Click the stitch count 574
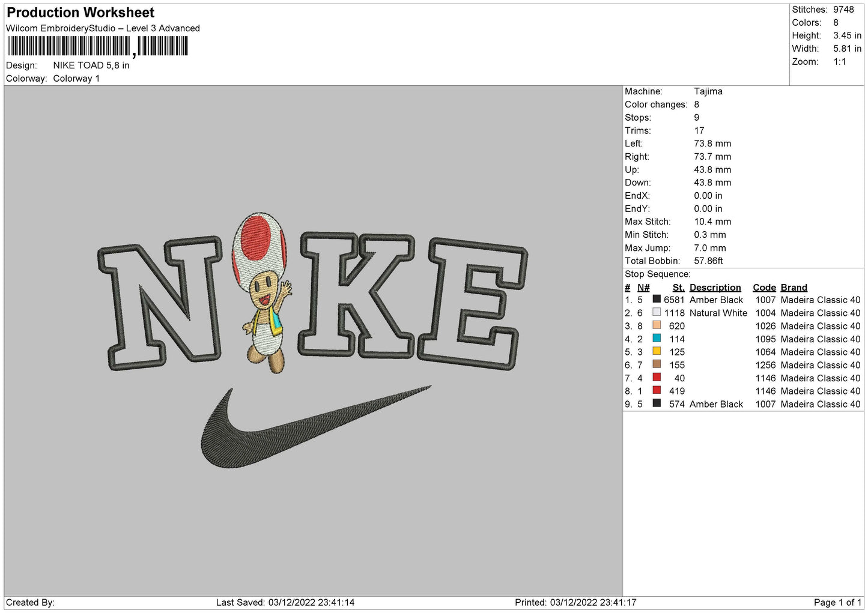 (677, 404)
